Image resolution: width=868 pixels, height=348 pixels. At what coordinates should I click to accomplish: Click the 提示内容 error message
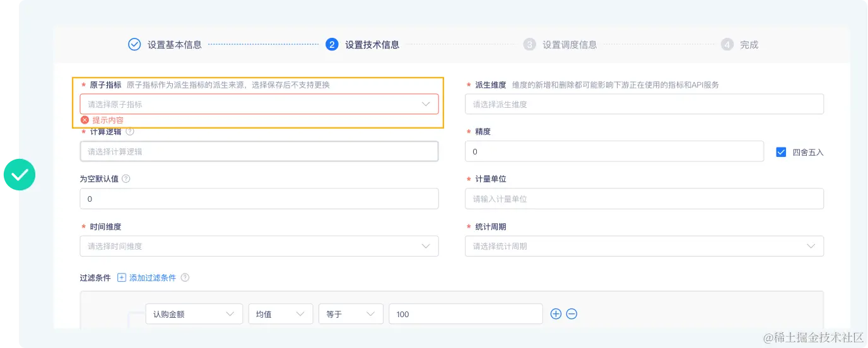tap(108, 120)
